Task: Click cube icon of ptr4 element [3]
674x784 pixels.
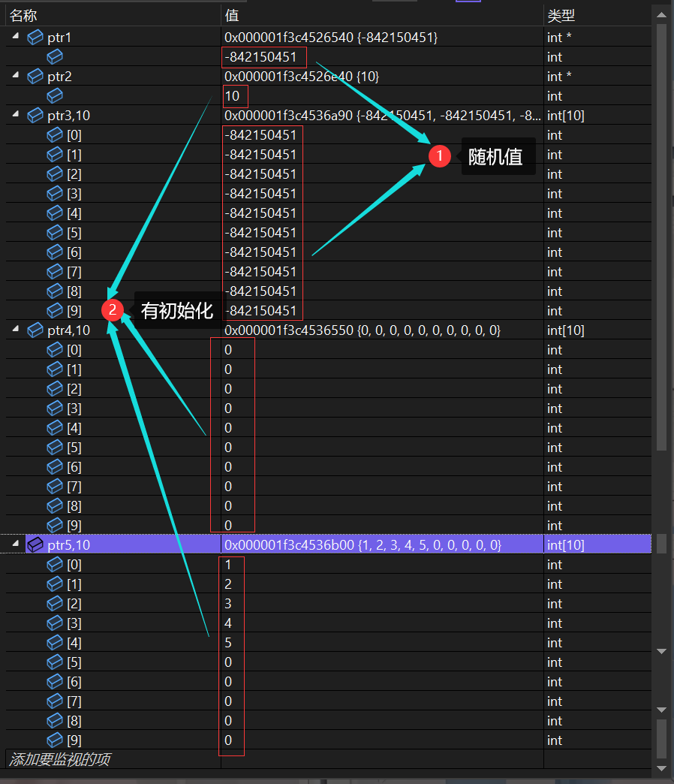Action: (55, 408)
